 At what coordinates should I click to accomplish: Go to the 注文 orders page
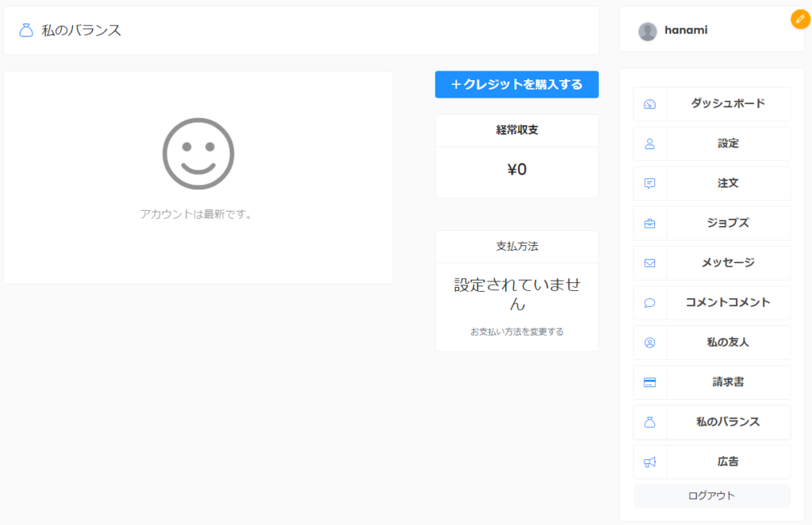click(727, 183)
